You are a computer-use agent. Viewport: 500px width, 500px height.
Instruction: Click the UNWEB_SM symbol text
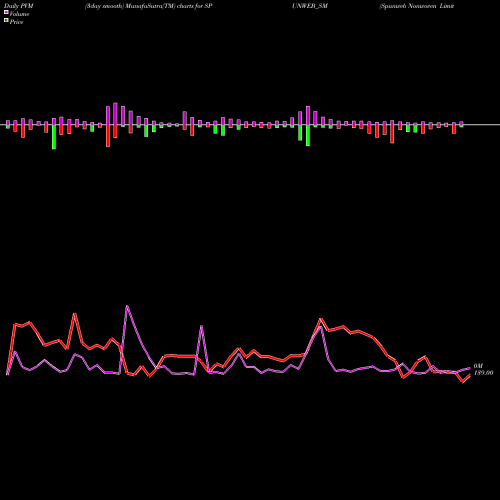tap(310, 6)
